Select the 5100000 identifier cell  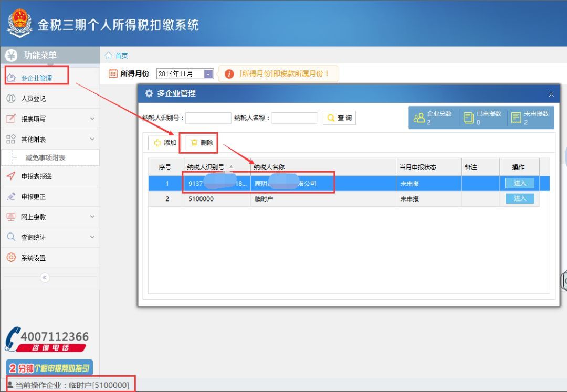(217, 199)
